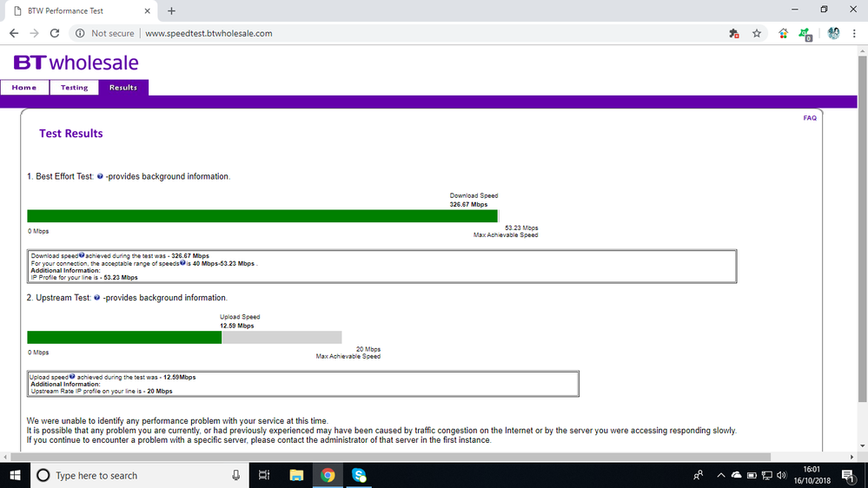Open the FAQ link
This screenshot has height=488, width=868.
coord(810,118)
